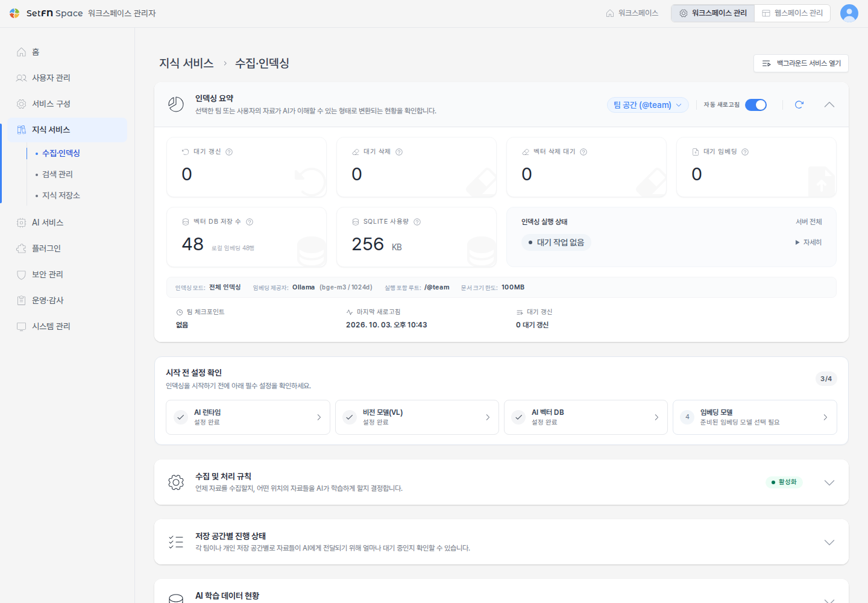Open 검색 관리 submenu item
The height and width of the screenshot is (603, 868).
click(x=57, y=174)
